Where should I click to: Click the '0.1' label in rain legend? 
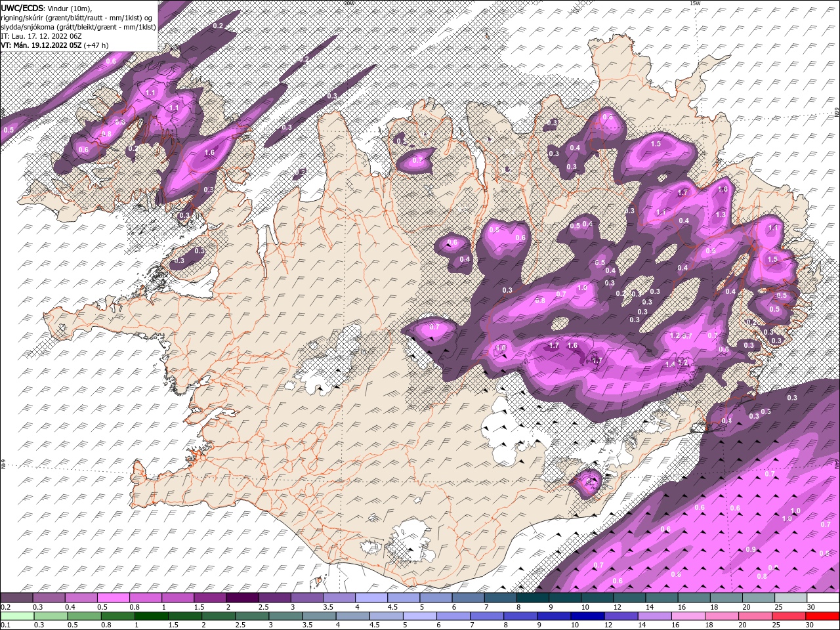point(6,625)
